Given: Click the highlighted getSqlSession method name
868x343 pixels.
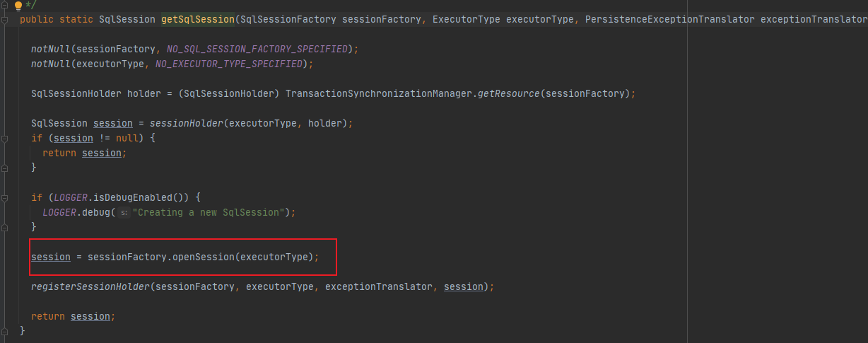Looking at the screenshot, I should [x=198, y=19].
